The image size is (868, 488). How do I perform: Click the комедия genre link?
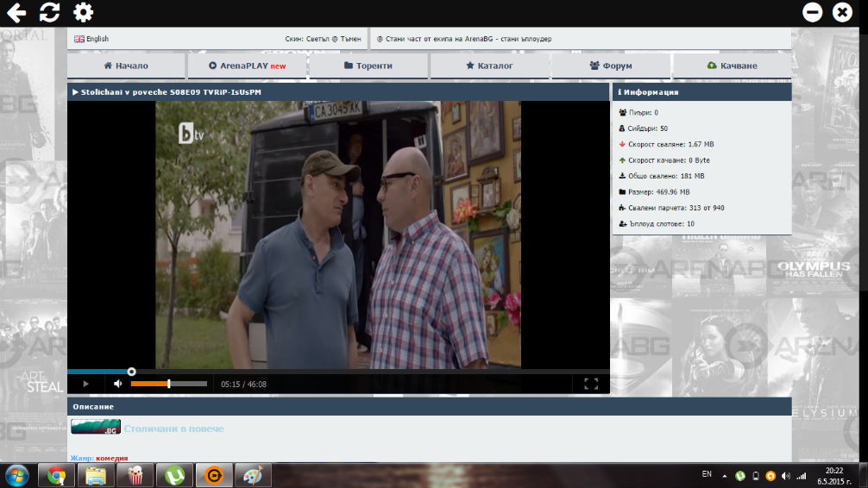(x=112, y=458)
